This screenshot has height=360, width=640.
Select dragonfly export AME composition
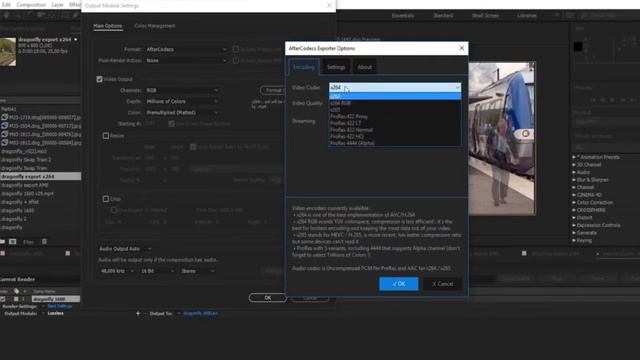pyautogui.click(x=24, y=185)
